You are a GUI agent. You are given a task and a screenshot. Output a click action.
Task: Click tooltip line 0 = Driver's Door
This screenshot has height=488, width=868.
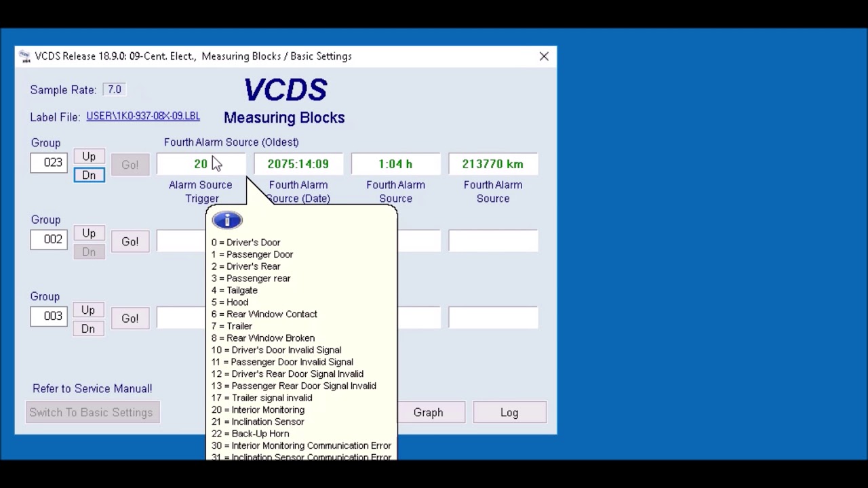(245, 242)
